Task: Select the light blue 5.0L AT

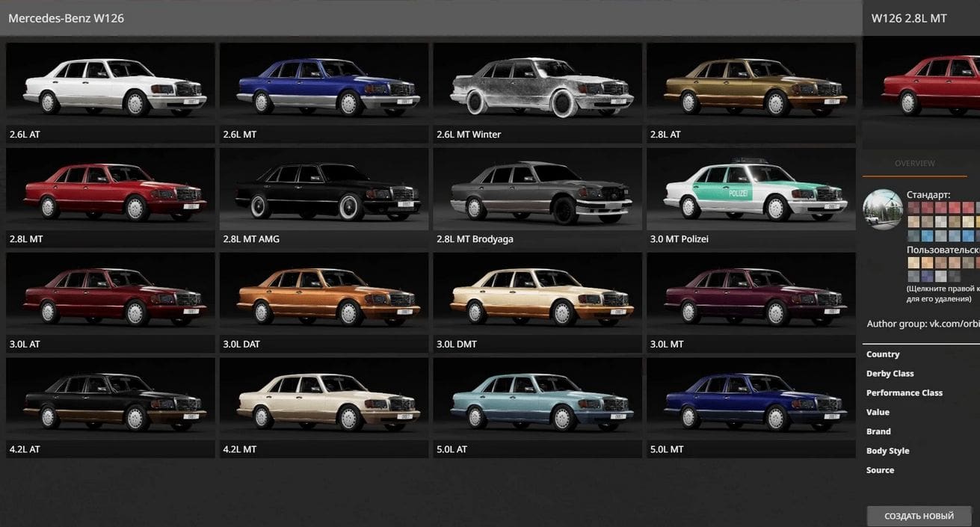Action: [x=537, y=401]
